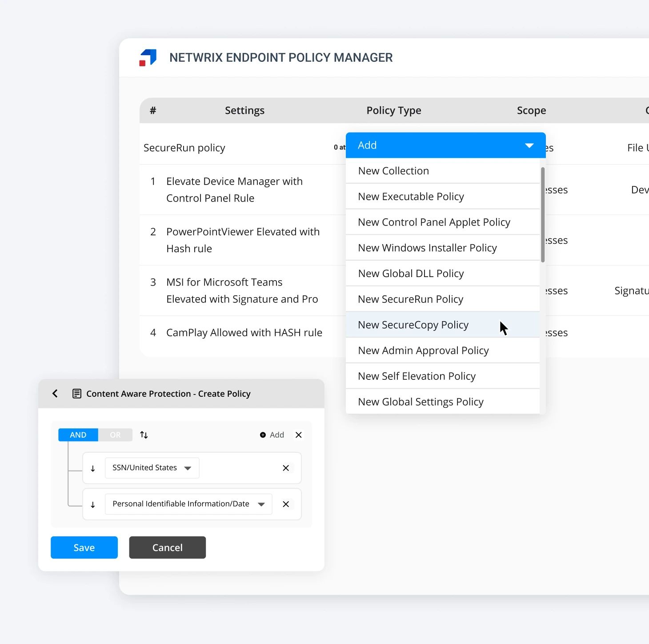The image size is (649, 644).
Task: Choose New Windows Installer Policy
Action: (x=443, y=248)
